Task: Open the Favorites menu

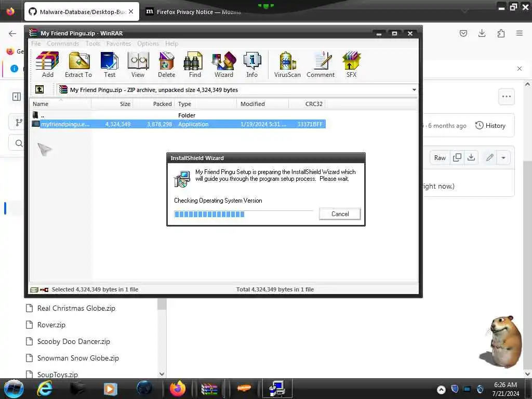Action: coord(118,44)
